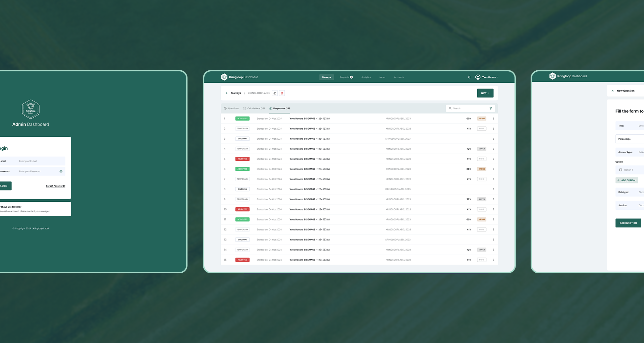Open the Analytics nav item
Screen dimensions: 644x343
[x=366, y=77]
